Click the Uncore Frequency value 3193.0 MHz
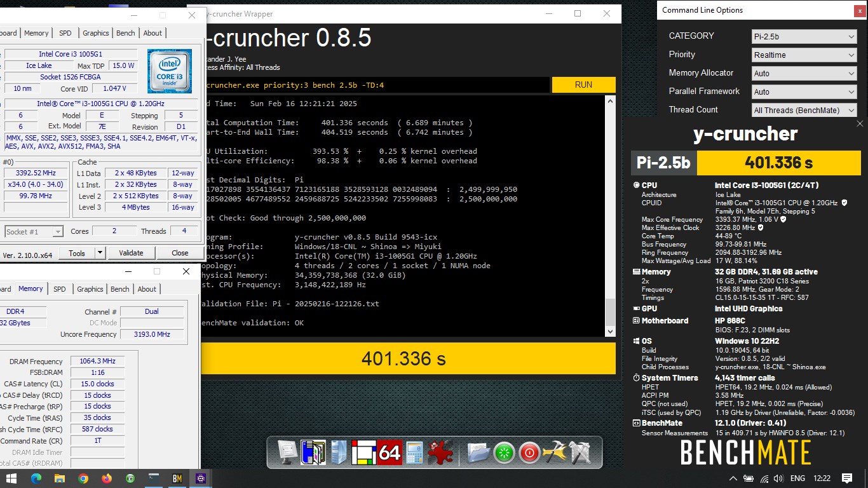868x488 pixels. pos(151,334)
